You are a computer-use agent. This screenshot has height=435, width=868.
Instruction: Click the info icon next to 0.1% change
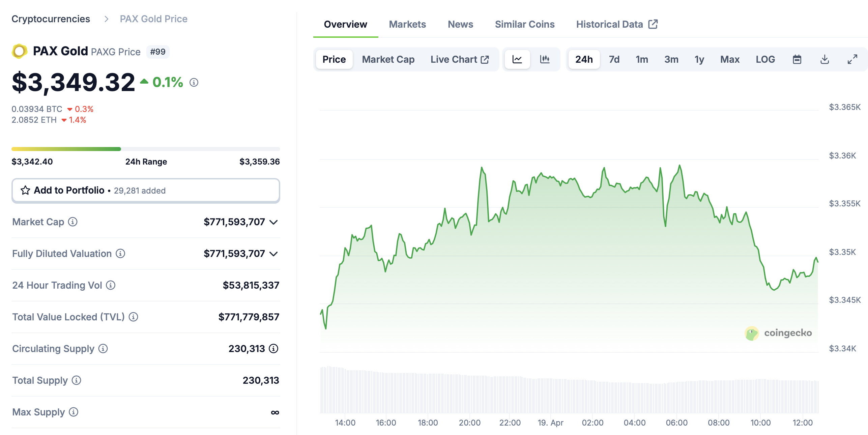click(194, 82)
